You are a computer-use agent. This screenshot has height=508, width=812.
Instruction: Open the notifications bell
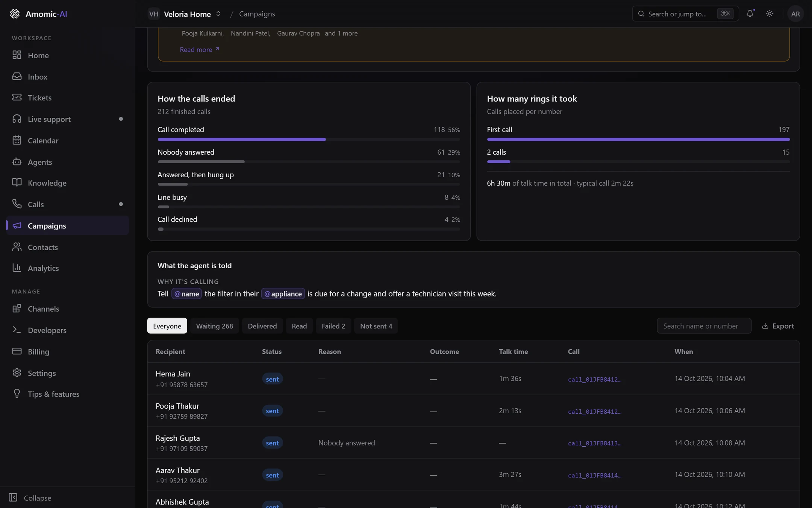750,14
